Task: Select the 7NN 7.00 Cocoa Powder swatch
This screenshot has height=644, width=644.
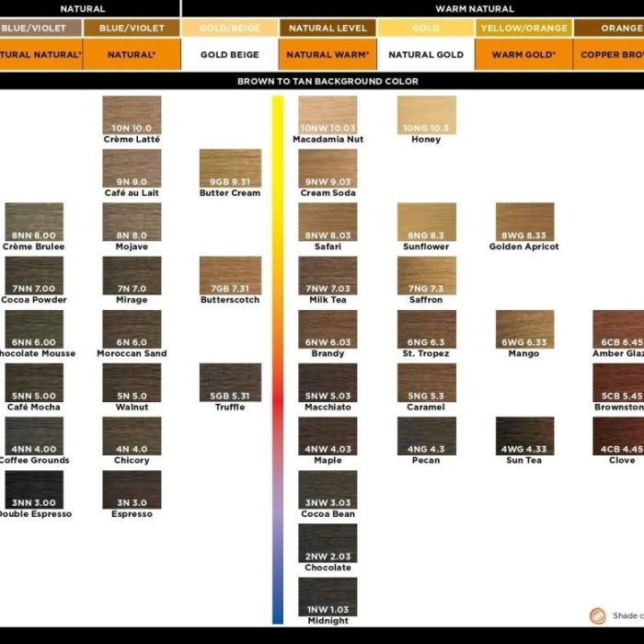Action: tap(34, 276)
